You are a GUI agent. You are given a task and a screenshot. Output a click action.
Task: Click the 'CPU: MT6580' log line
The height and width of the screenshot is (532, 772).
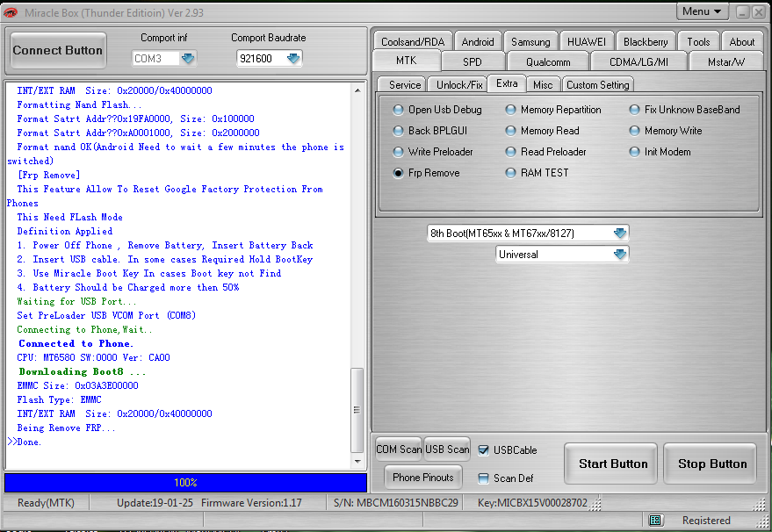tap(94, 358)
